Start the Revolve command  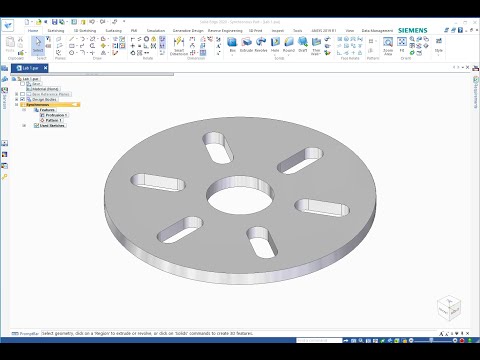pos(261,44)
